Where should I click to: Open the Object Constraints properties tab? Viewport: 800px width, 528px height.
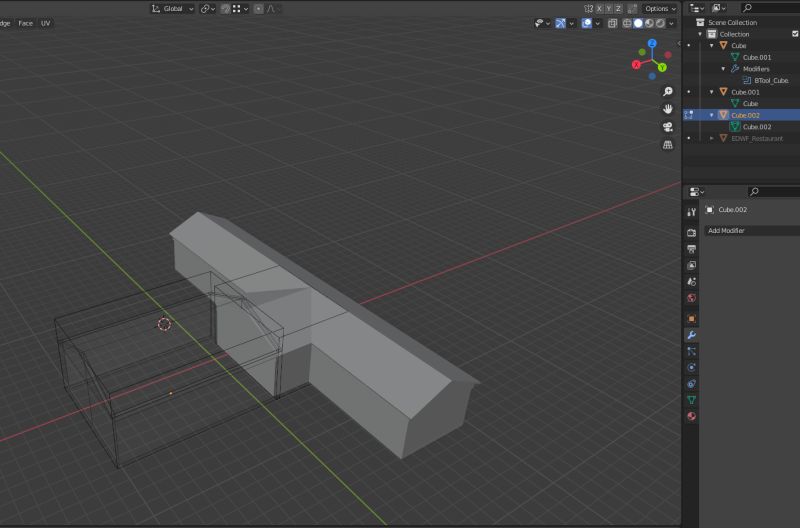(691, 384)
